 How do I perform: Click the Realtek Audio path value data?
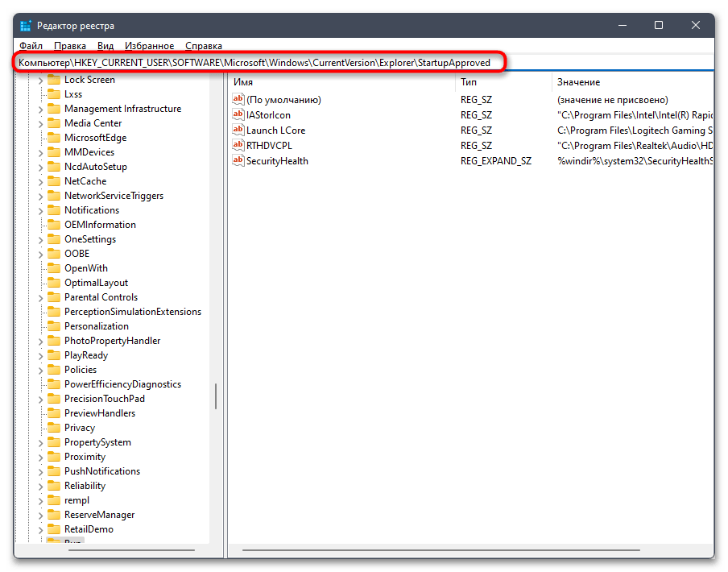[x=635, y=145]
